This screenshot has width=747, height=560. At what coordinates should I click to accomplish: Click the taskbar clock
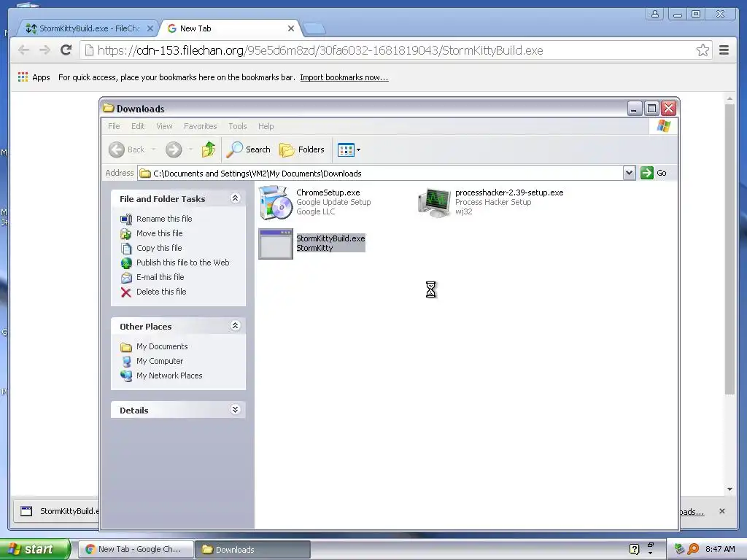pyautogui.click(x=720, y=549)
